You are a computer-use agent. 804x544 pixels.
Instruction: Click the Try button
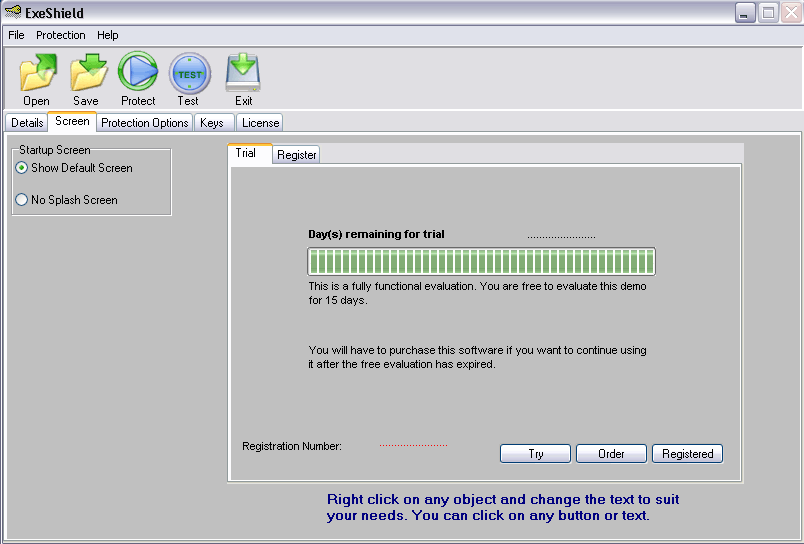point(535,454)
